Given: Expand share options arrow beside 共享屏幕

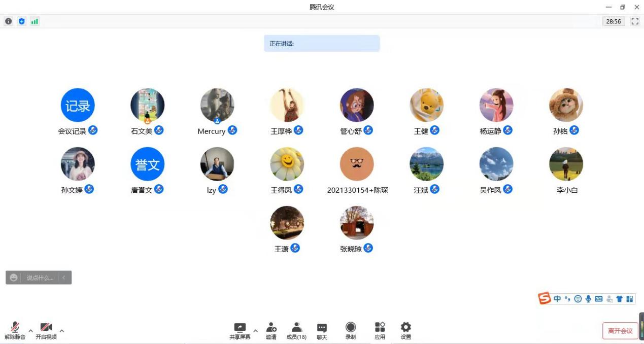Looking at the screenshot, I should pos(255,331).
